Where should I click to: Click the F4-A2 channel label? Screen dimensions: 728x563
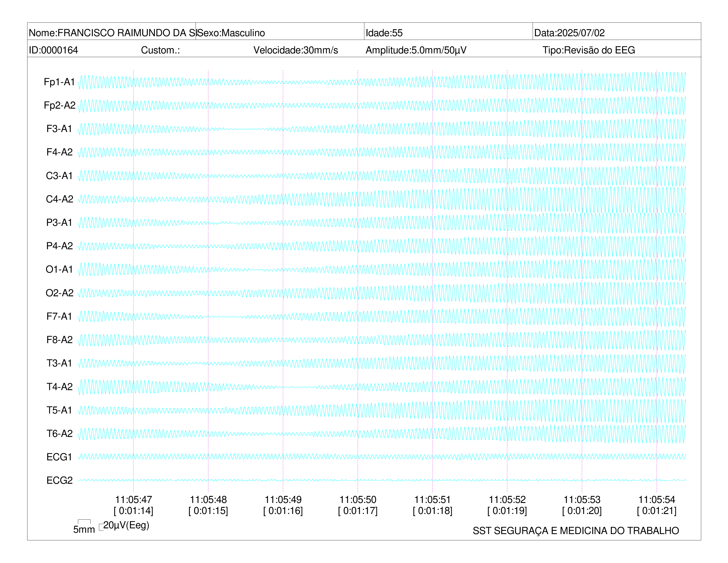59,152
